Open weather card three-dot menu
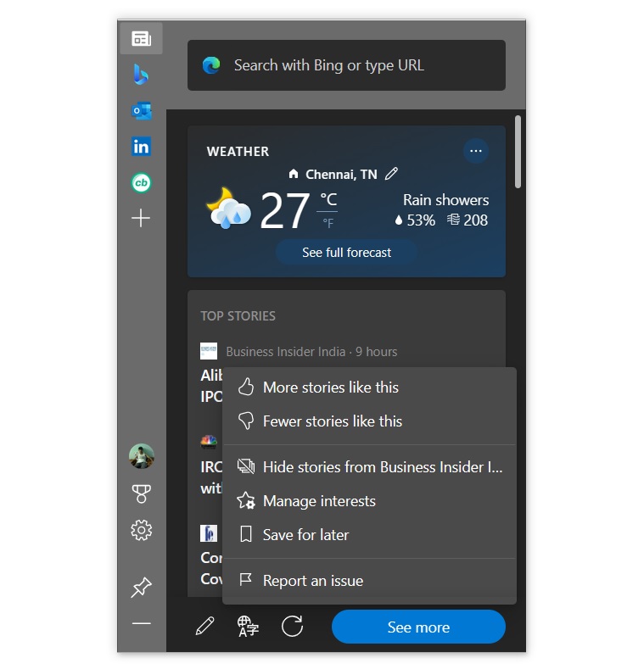 [476, 151]
